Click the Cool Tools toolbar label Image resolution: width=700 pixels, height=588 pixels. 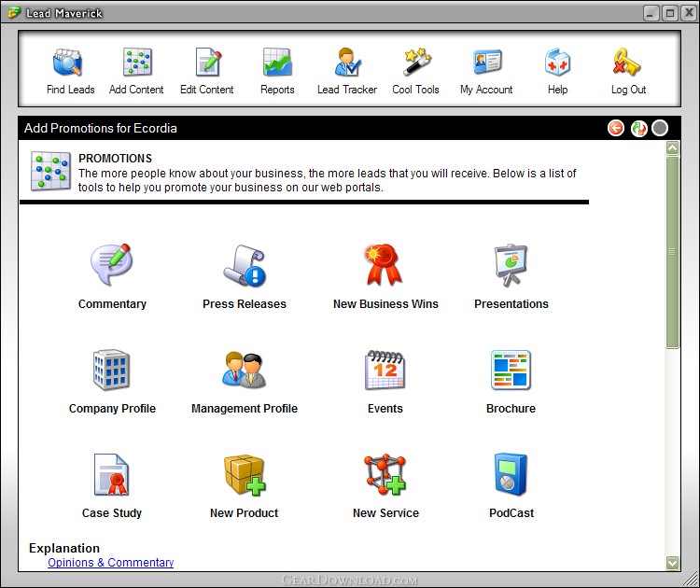point(415,90)
